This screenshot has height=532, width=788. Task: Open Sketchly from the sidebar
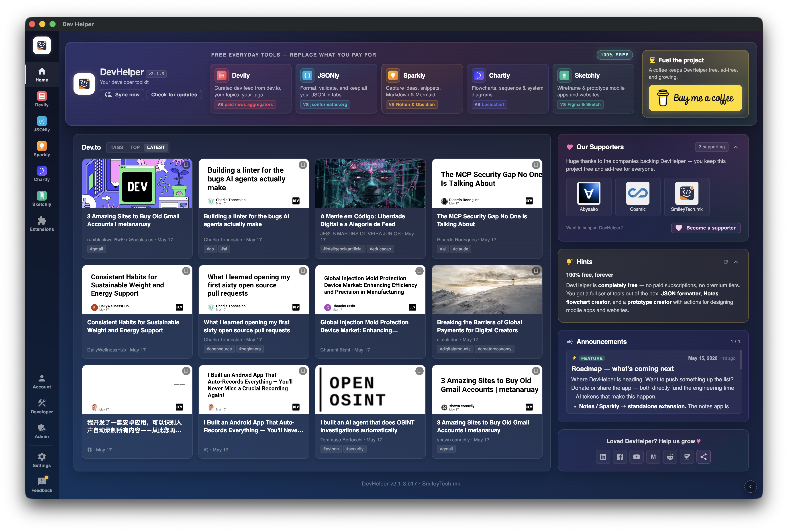(42, 199)
